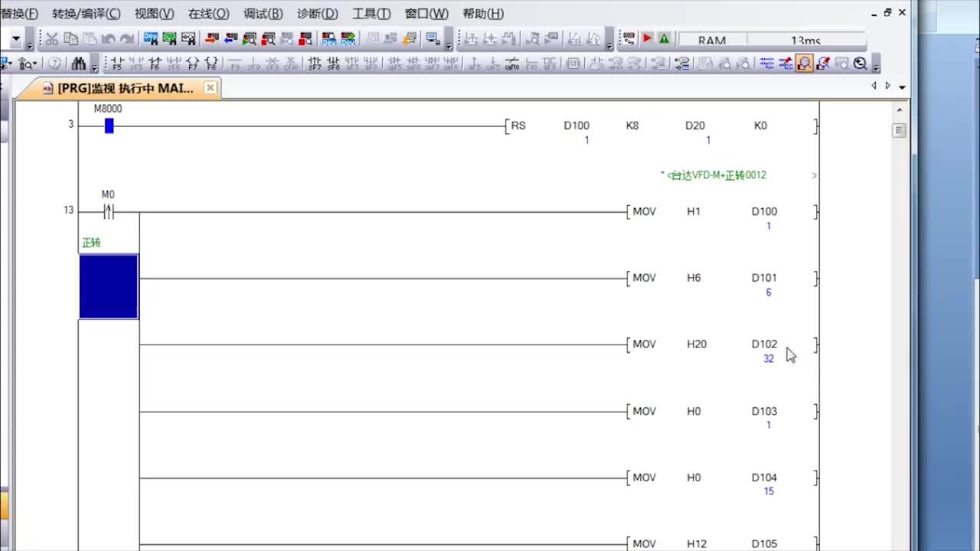
Task: Open the 视图(V) menu
Action: point(154,14)
